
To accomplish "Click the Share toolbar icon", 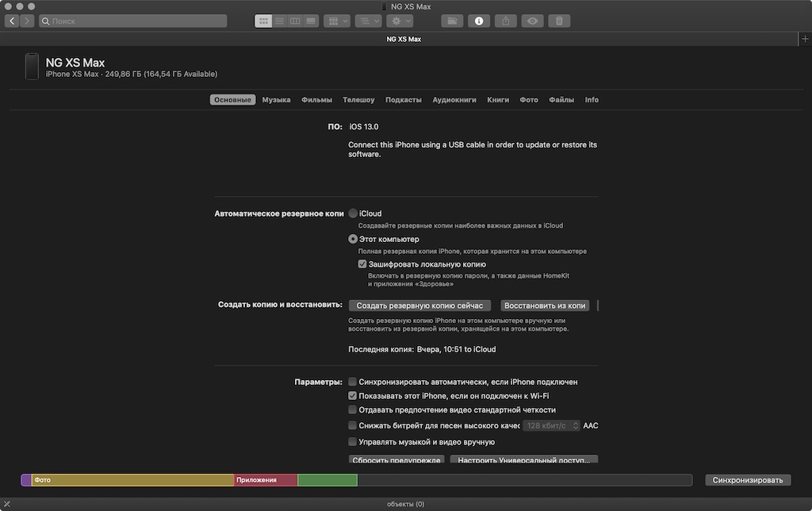I will pyautogui.click(x=506, y=21).
